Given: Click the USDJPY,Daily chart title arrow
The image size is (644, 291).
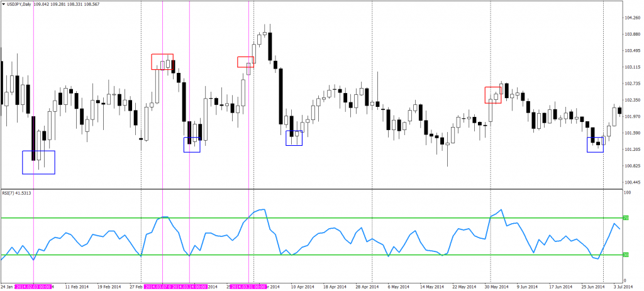Looking at the screenshot, I should point(4,4).
